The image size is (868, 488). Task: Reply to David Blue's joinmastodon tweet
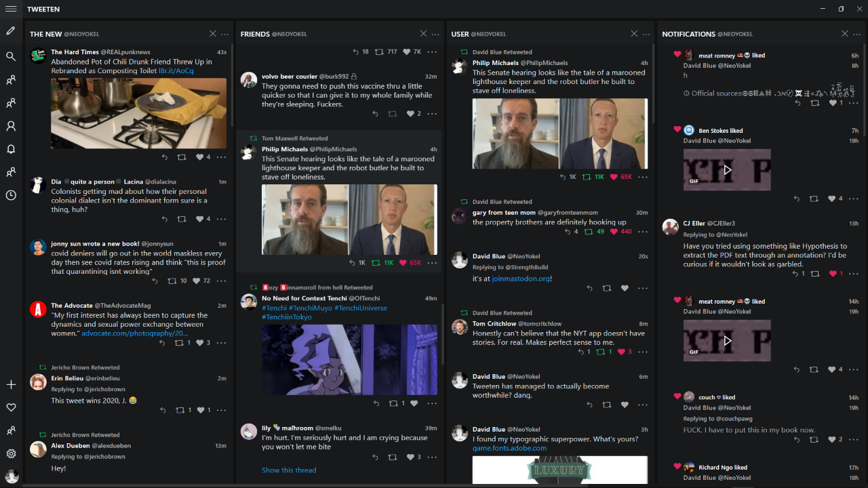tap(589, 288)
